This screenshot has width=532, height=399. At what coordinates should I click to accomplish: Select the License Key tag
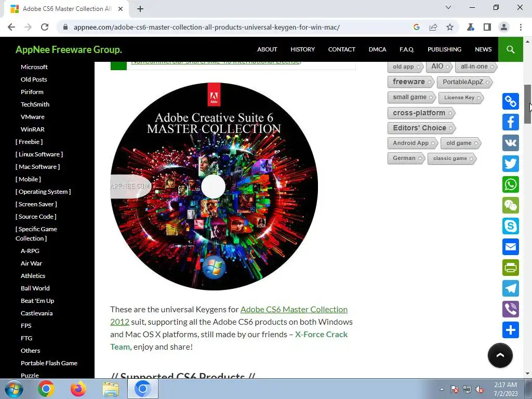click(461, 98)
